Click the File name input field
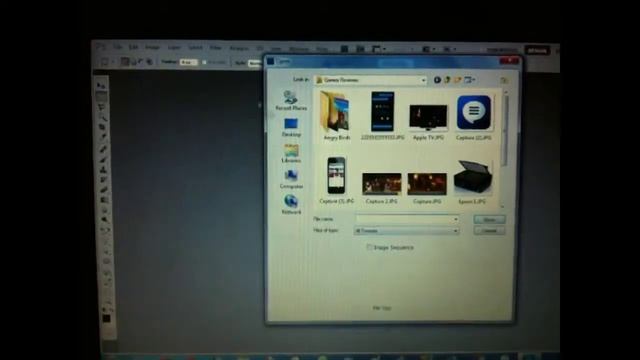 coord(407,220)
